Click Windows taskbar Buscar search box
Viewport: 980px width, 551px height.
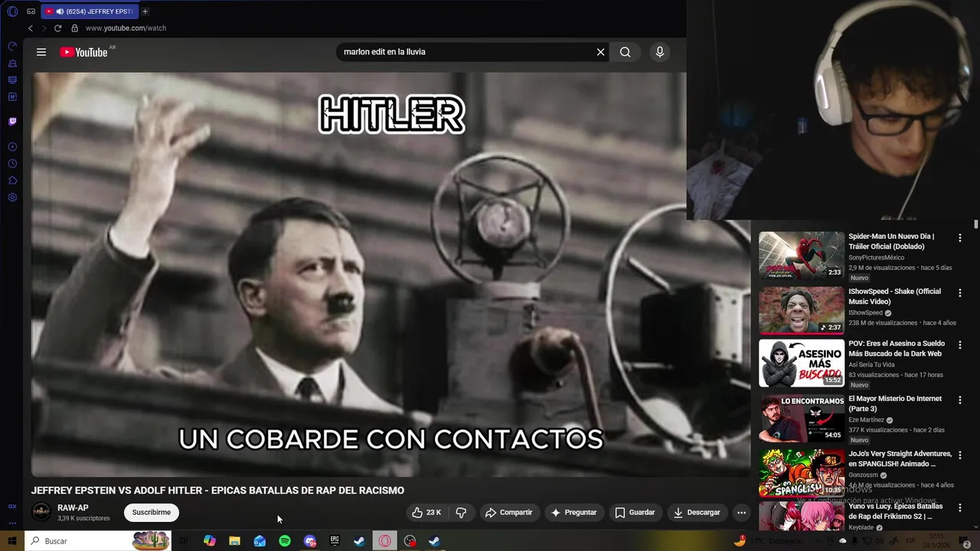tap(97, 541)
